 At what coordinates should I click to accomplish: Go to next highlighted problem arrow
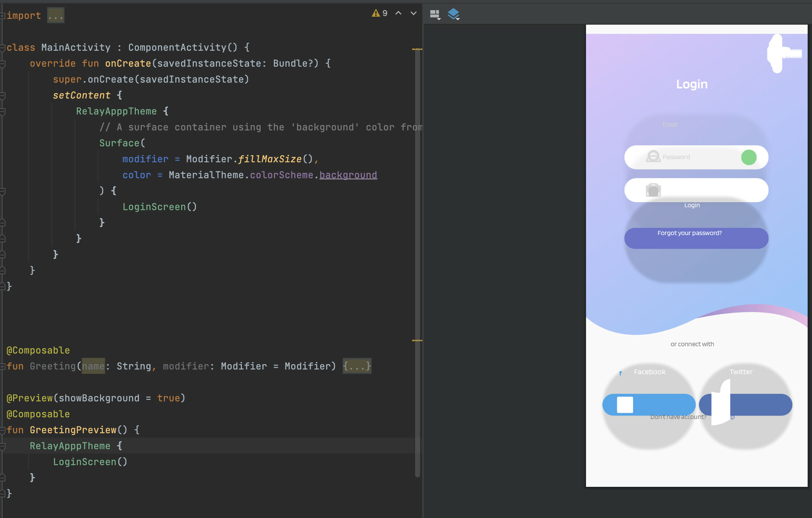413,13
